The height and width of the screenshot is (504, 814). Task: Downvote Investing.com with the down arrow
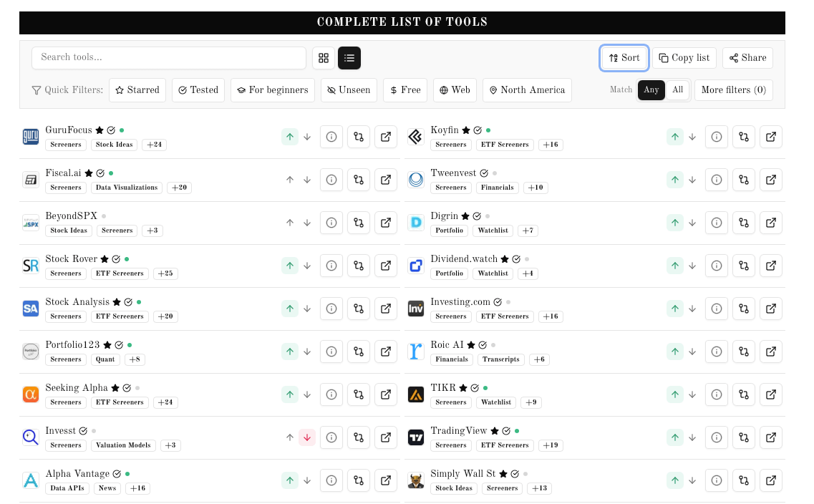pos(692,309)
